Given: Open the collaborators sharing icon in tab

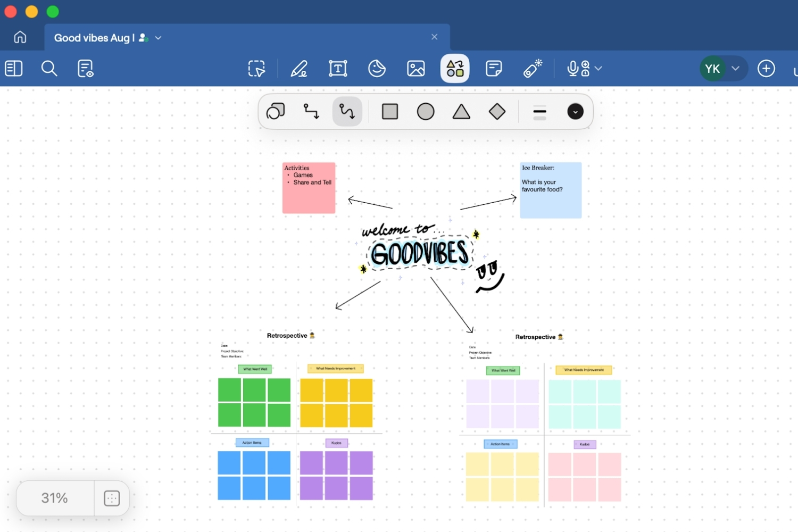Looking at the screenshot, I should click(x=143, y=38).
